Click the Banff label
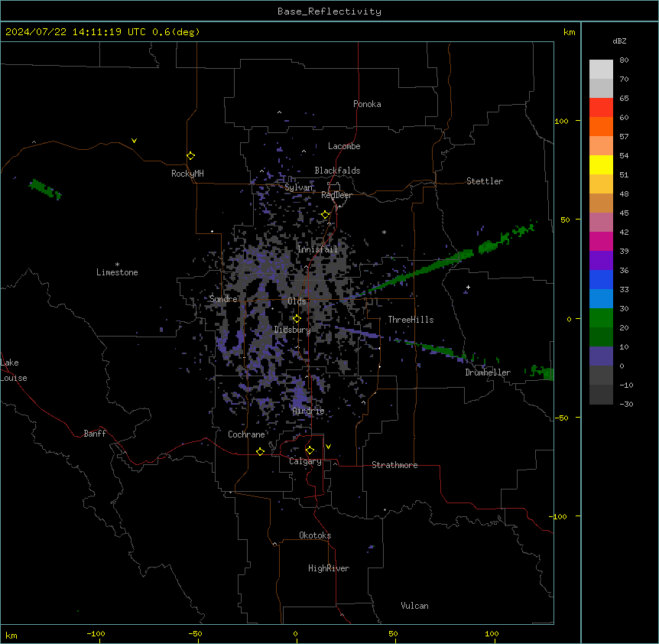 click(x=95, y=434)
